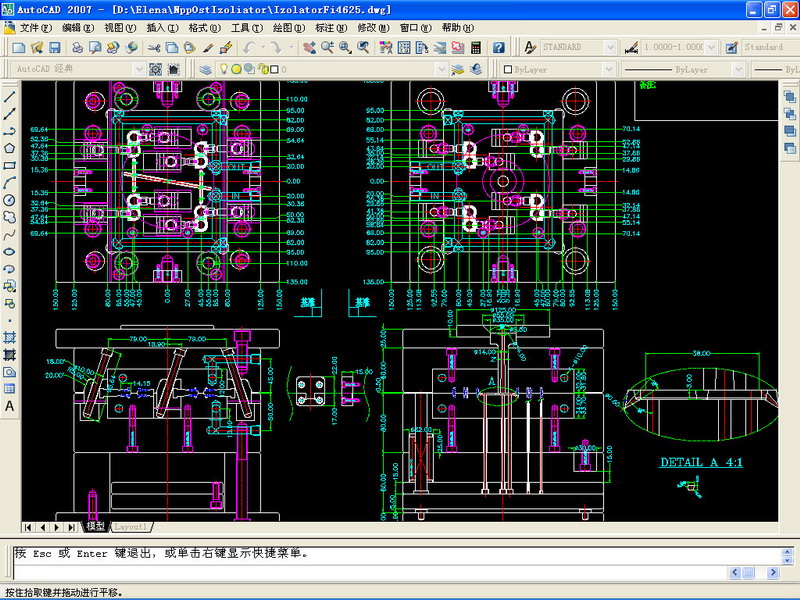The image size is (800, 600).
Task: Open the 标注(N) menu
Action: 330,27
